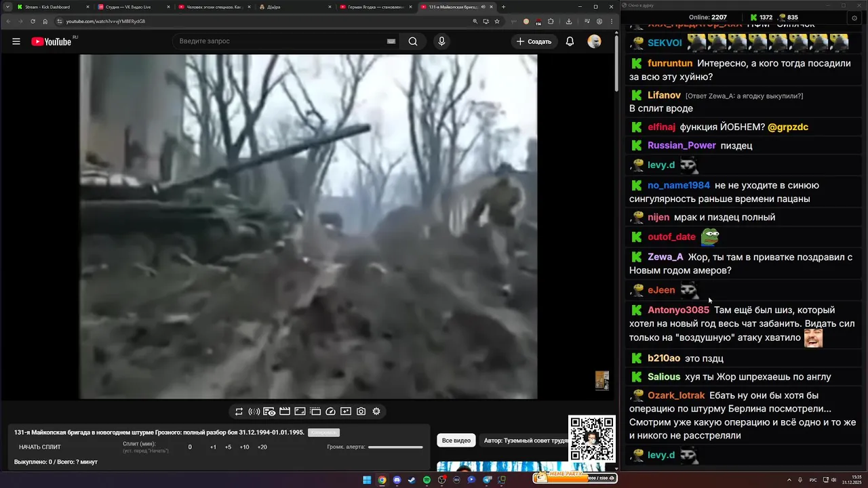Viewport: 868px width, 488px height.
Task: Reload the page in the browser
Action: point(33,21)
